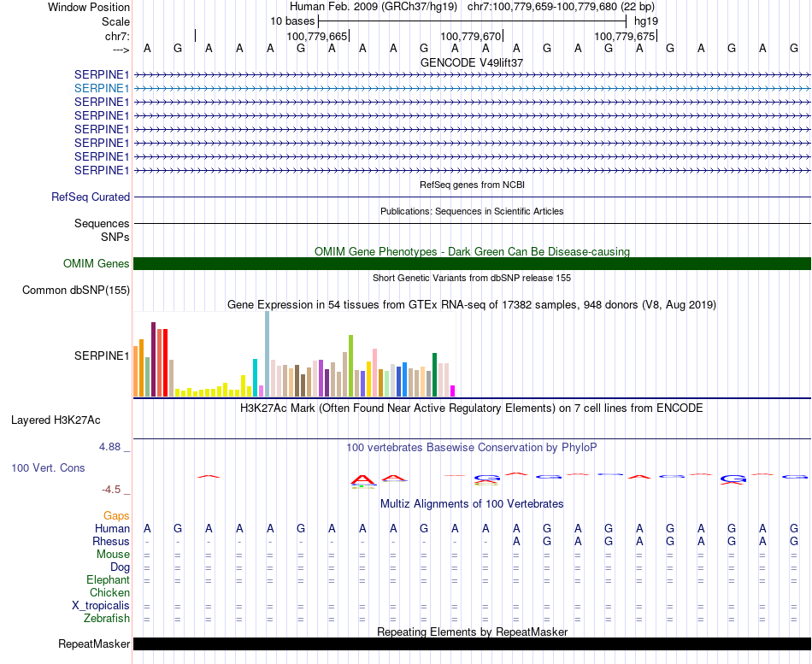
Task: Open the RepeatMasker track label
Action: (94, 643)
